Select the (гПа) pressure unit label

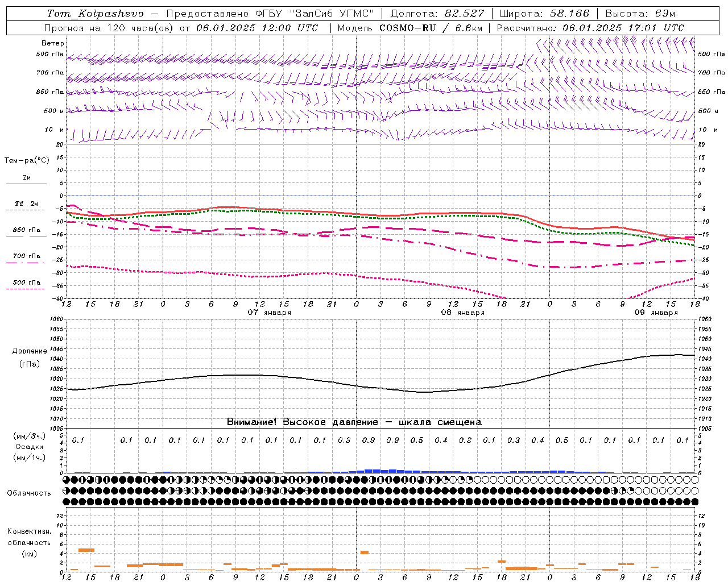click(x=30, y=364)
